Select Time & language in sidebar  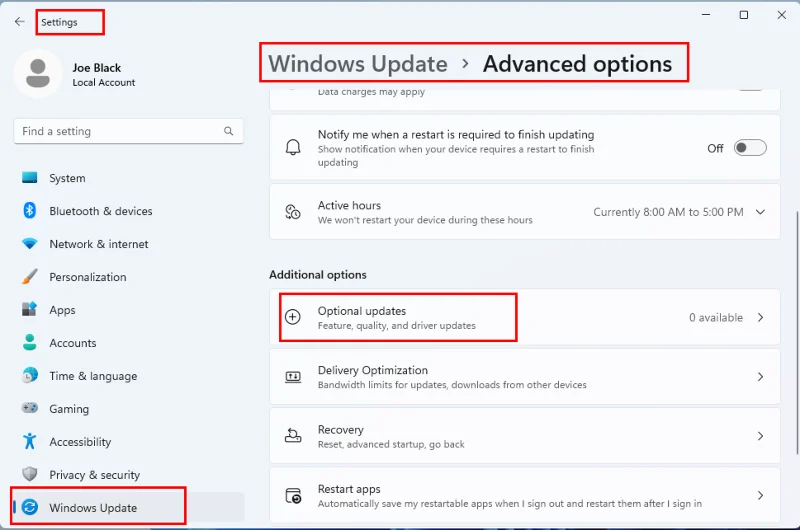coord(93,376)
